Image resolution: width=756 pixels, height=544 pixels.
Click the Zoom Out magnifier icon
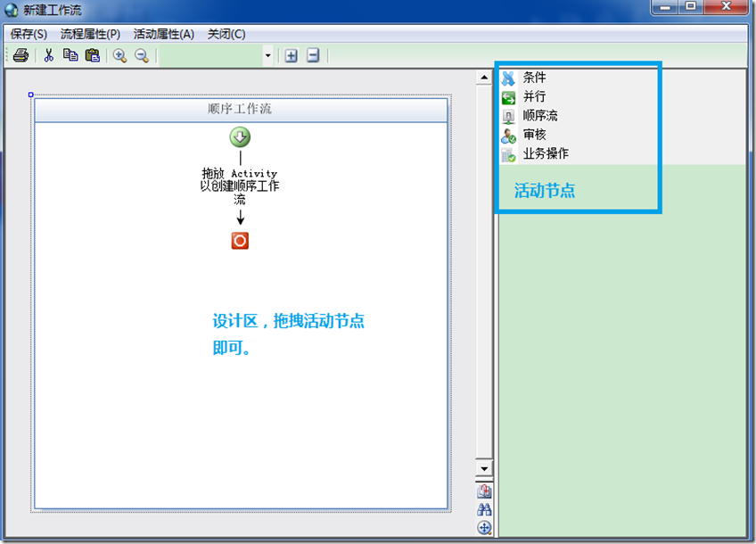(x=141, y=56)
